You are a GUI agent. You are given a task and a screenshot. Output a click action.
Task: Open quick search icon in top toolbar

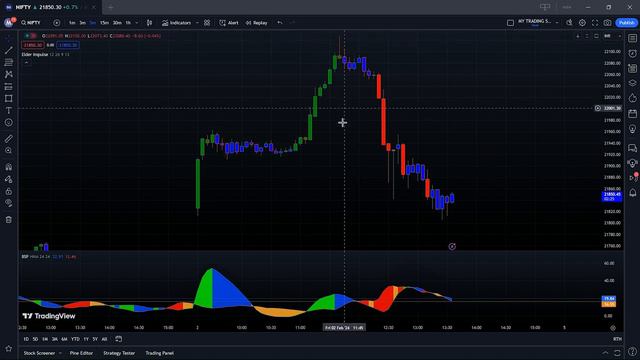click(x=569, y=23)
